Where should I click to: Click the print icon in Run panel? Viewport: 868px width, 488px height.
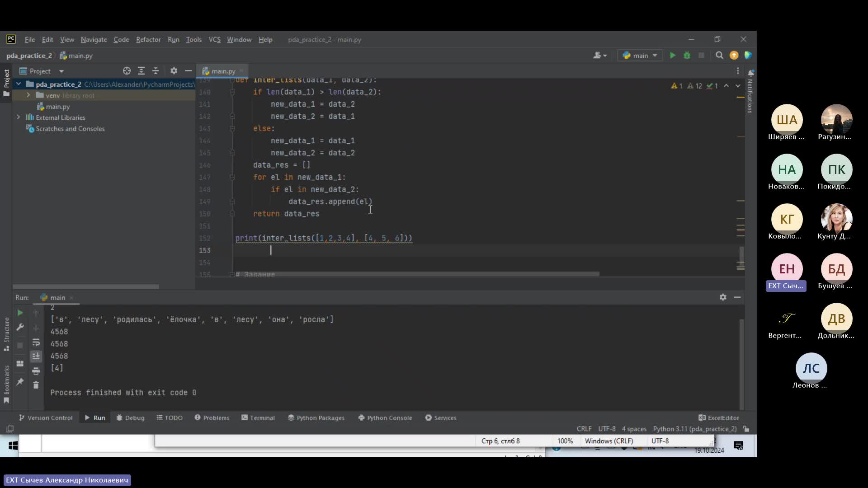[x=36, y=371]
